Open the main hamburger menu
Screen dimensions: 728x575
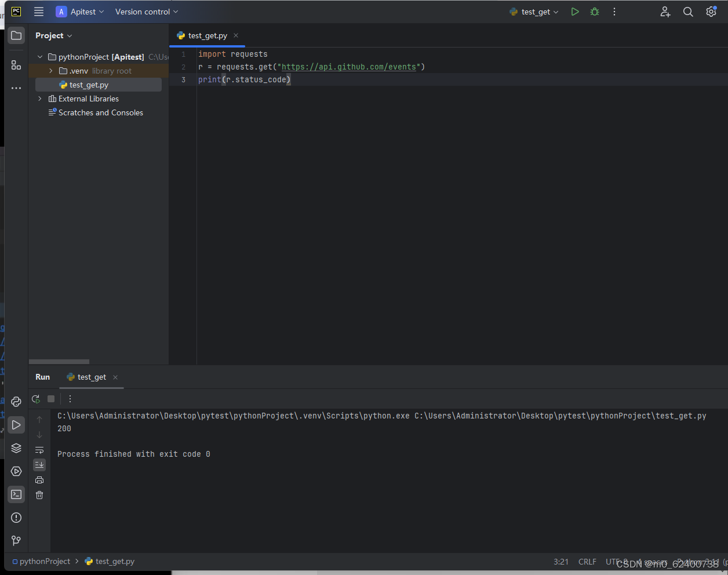[x=39, y=12]
